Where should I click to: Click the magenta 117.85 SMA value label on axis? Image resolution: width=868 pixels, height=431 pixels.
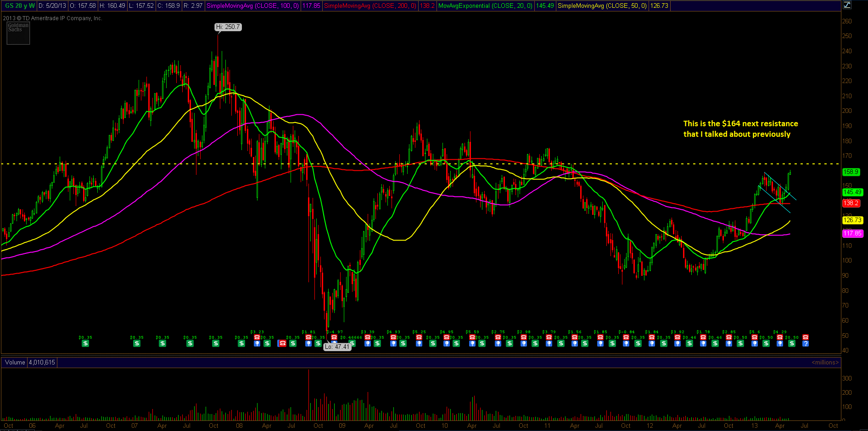click(x=853, y=234)
